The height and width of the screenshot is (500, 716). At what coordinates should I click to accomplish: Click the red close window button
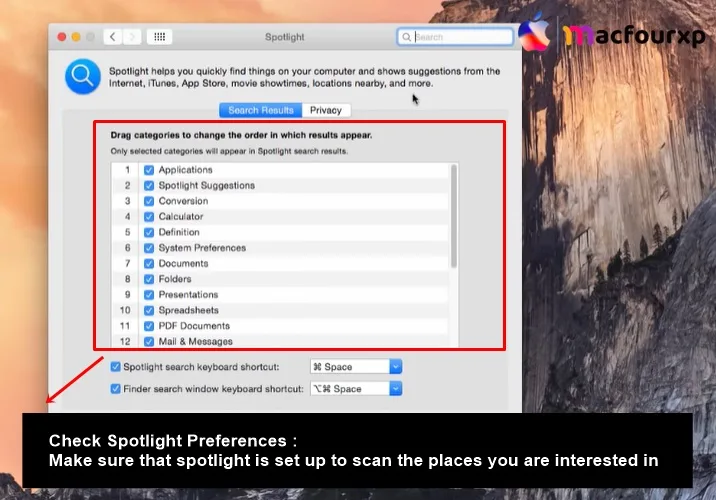(x=62, y=37)
